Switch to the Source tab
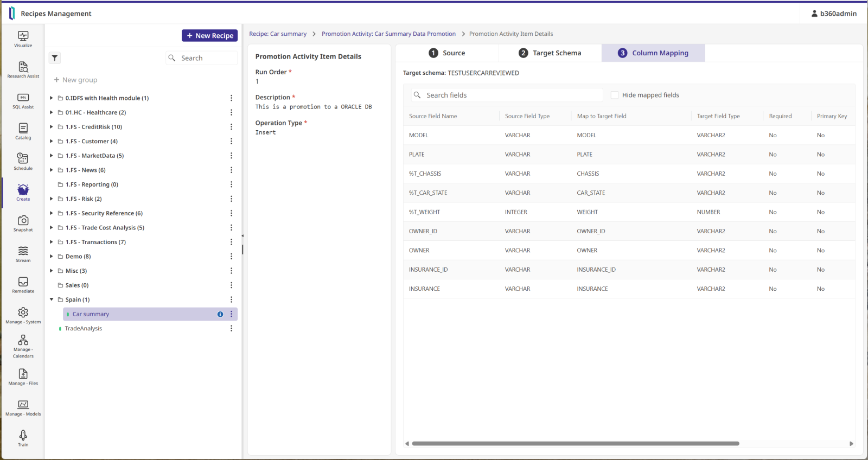868x460 pixels. 447,53
